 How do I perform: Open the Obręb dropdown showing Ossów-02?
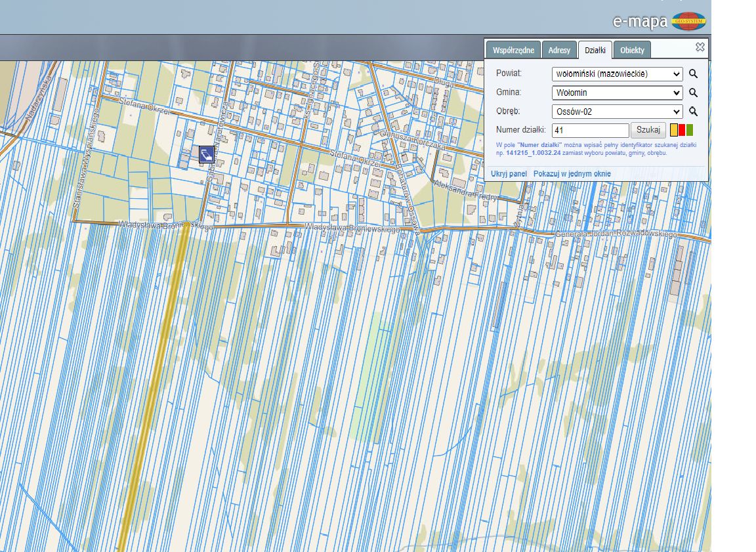click(x=617, y=112)
